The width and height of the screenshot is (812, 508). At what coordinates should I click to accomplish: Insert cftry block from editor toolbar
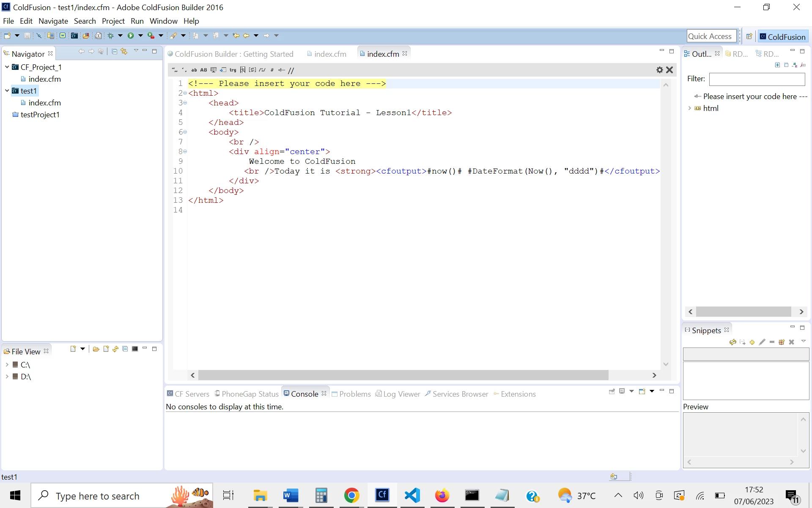pyautogui.click(x=233, y=70)
